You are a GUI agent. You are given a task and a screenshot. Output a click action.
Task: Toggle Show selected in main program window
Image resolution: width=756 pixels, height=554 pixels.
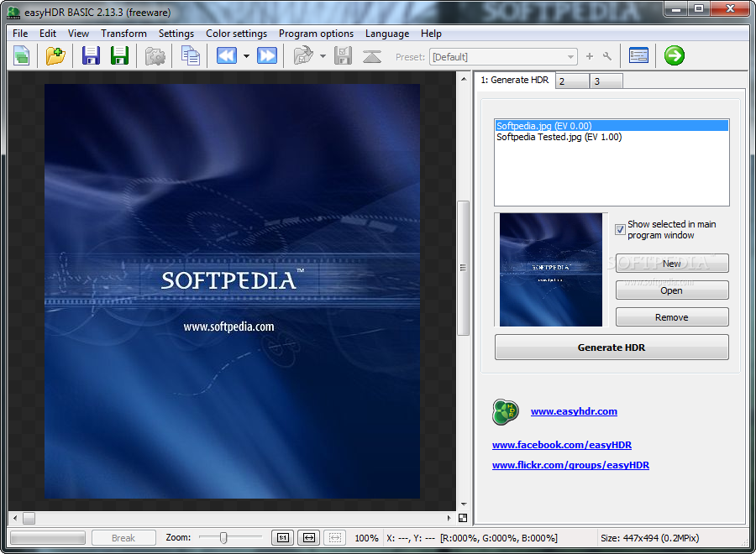[x=620, y=230]
